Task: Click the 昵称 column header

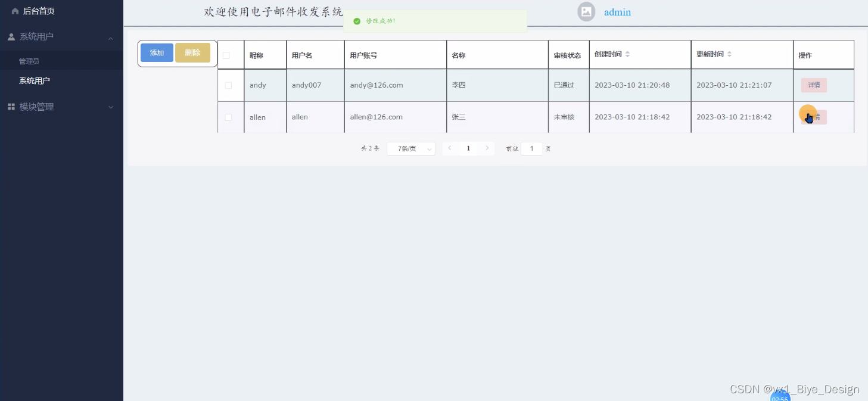Action: pyautogui.click(x=256, y=55)
